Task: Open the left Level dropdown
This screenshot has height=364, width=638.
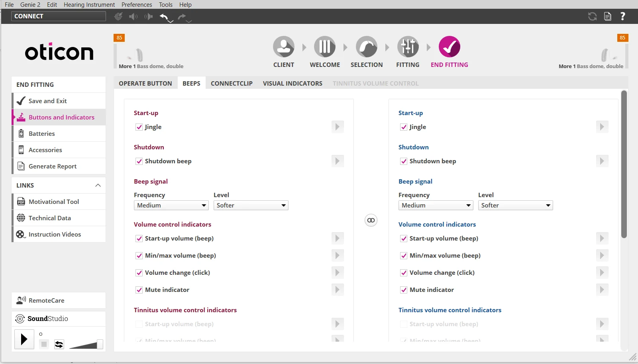Action: click(251, 205)
